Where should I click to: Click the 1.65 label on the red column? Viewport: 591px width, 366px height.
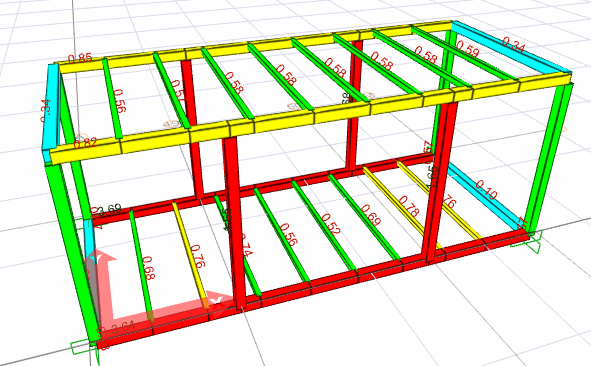[433, 176]
